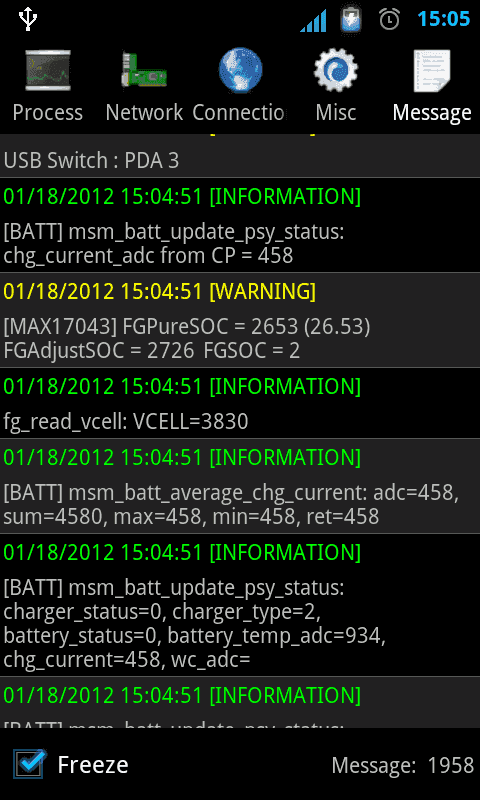Select the charger_status=0 battery log entry
The image size is (480, 800).
point(240,605)
